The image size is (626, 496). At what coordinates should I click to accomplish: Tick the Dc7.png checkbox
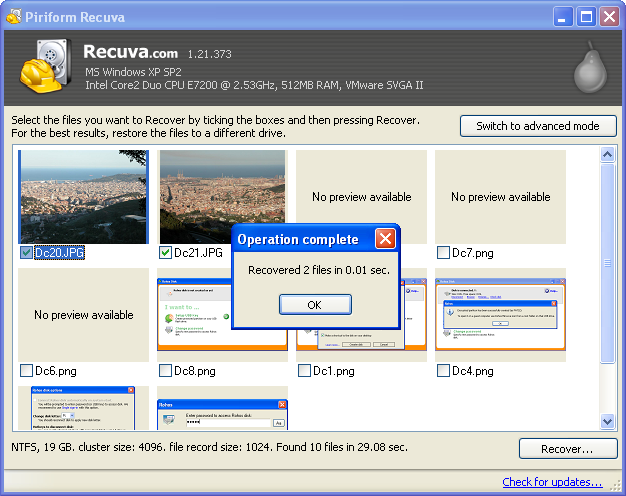click(x=443, y=253)
